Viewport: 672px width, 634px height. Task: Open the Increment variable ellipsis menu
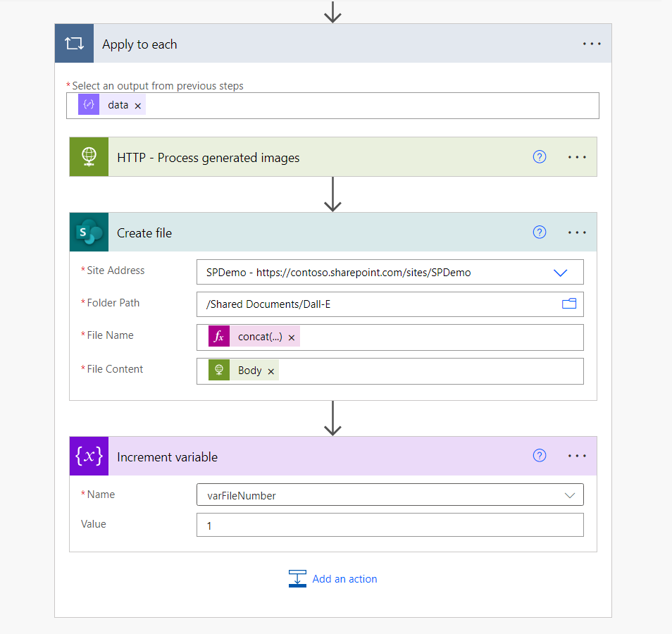coord(577,456)
